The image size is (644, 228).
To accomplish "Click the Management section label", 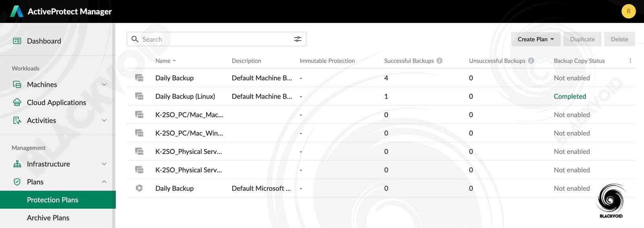I will tap(29, 148).
